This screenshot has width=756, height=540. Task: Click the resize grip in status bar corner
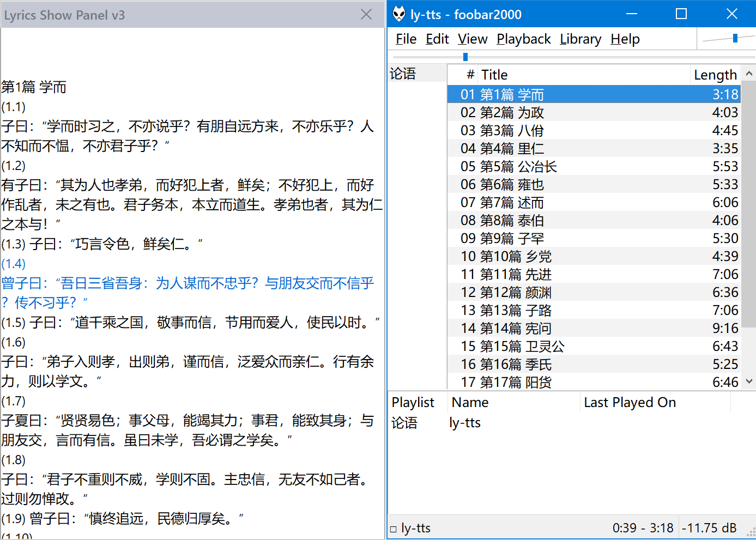click(751, 533)
